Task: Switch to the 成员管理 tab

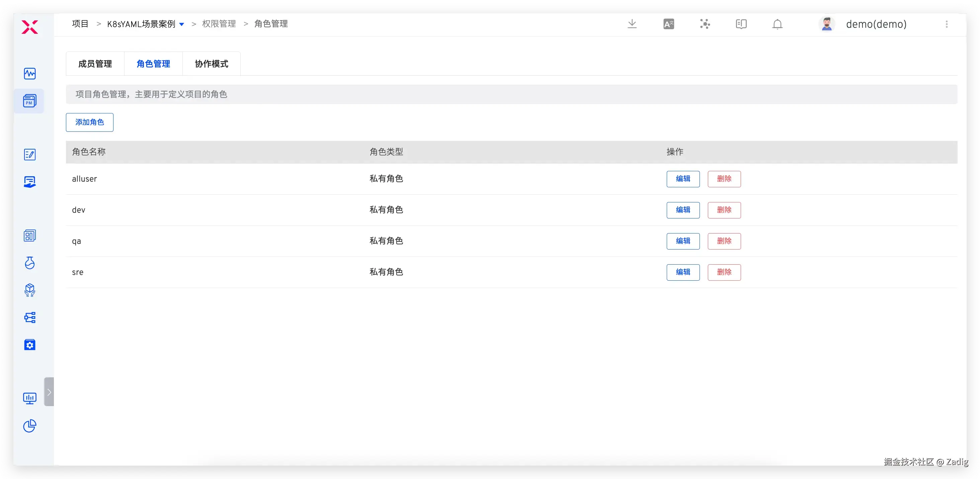Action: click(x=95, y=64)
